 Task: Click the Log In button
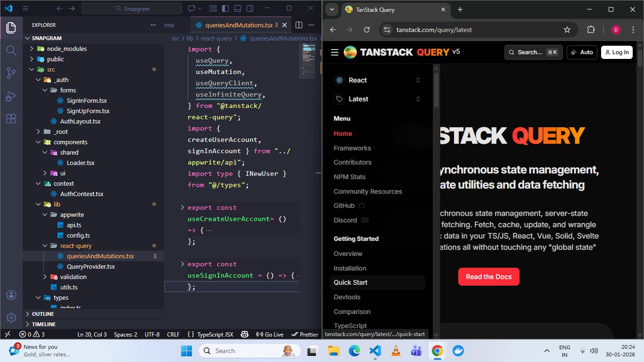tap(616, 52)
